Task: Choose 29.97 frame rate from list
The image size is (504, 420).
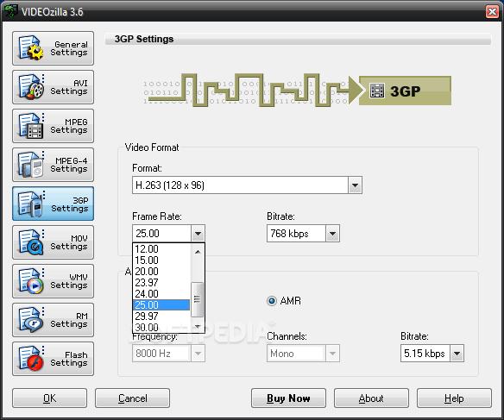Action: click(x=161, y=317)
